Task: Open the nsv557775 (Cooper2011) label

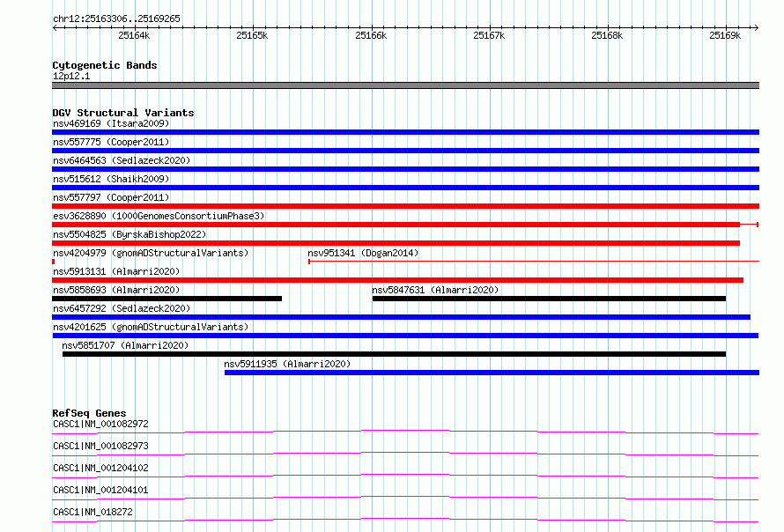Action: [x=111, y=142]
